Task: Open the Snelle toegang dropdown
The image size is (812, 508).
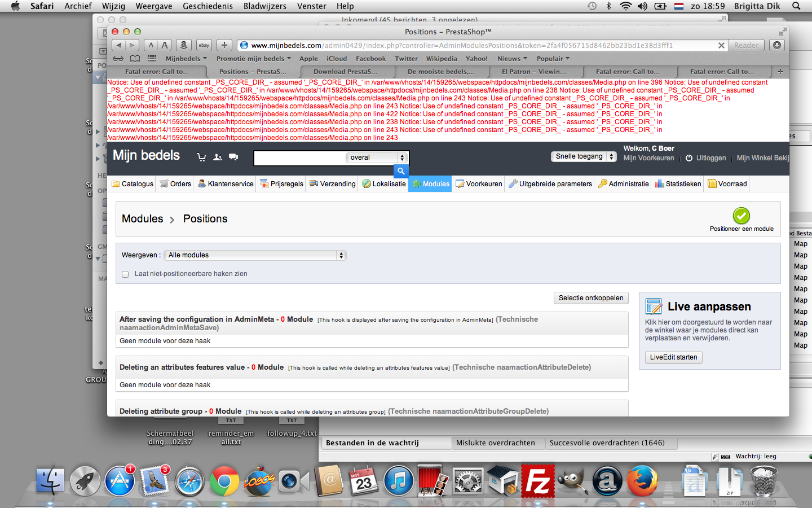Action: [584, 157]
